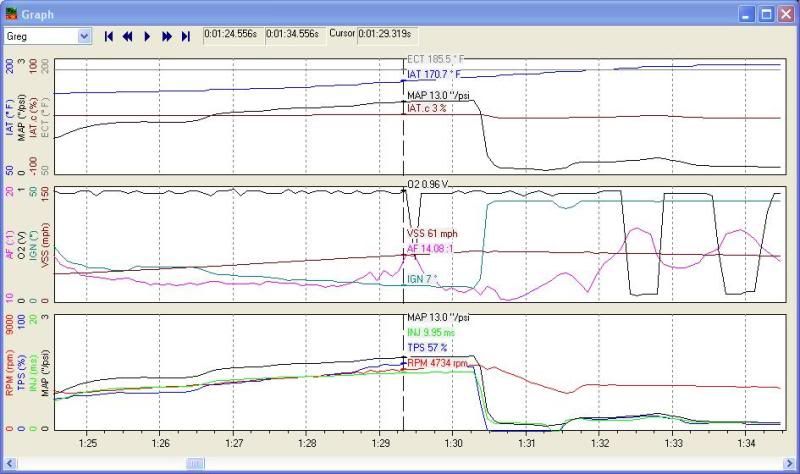Image resolution: width=800 pixels, height=474 pixels.
Task: Skip to end of log playback
Action: [x=186, y=36]
